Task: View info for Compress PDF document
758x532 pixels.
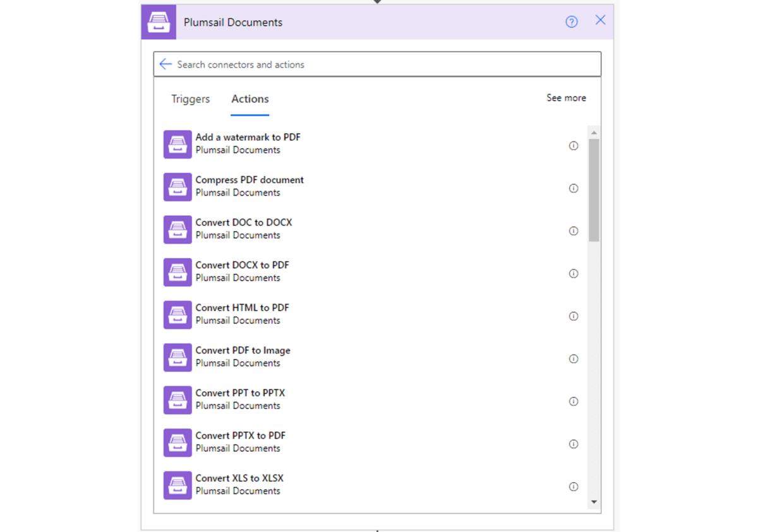Action: [x=574, y=188]
